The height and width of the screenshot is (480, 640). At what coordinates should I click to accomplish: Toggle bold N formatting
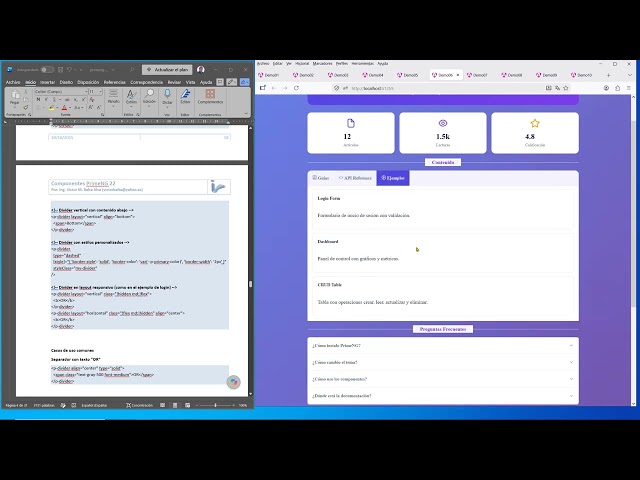pos(38,100)
